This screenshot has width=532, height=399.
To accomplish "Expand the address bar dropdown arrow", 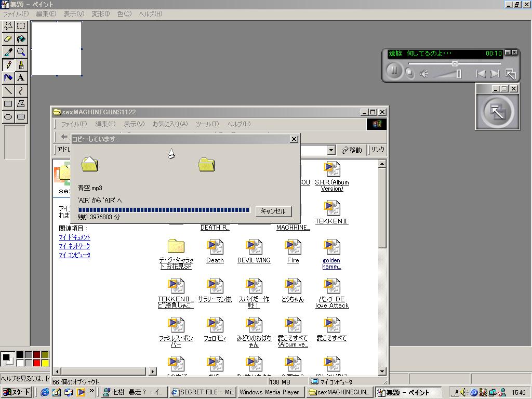I will point(331,150).
